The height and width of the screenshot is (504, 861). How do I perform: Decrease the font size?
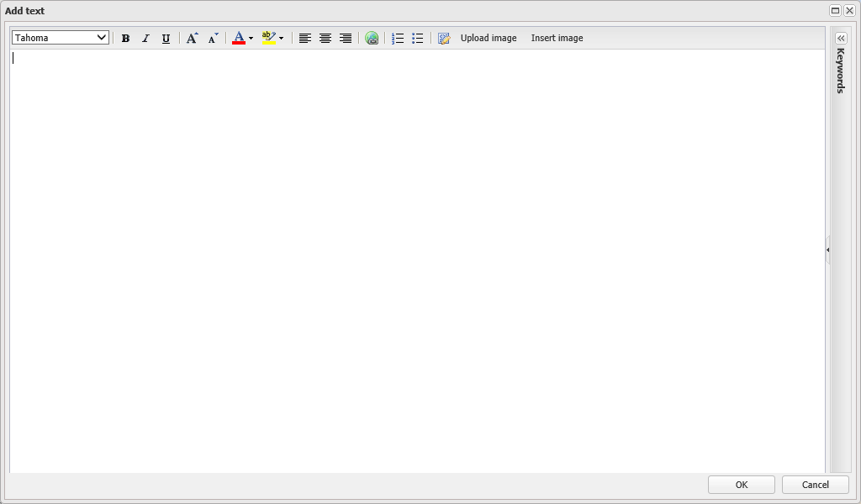[x=213, y=39]
